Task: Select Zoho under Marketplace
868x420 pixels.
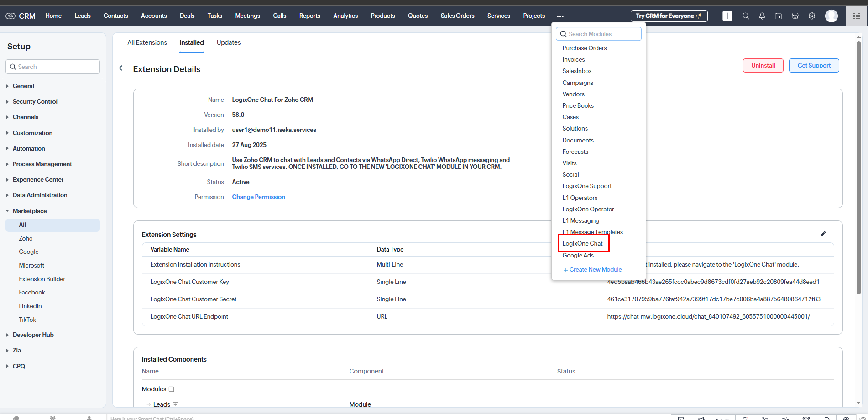Action: [26, 238]
